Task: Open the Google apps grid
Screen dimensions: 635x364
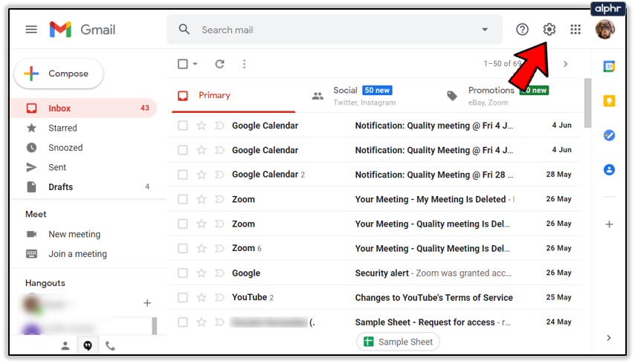Action: tap(576, 30)
